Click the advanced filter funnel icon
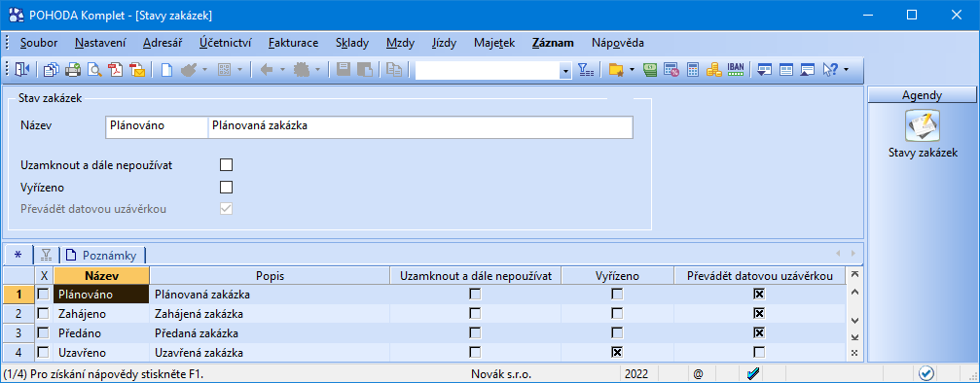Screen dimensions: 980x383 (586, 70)
